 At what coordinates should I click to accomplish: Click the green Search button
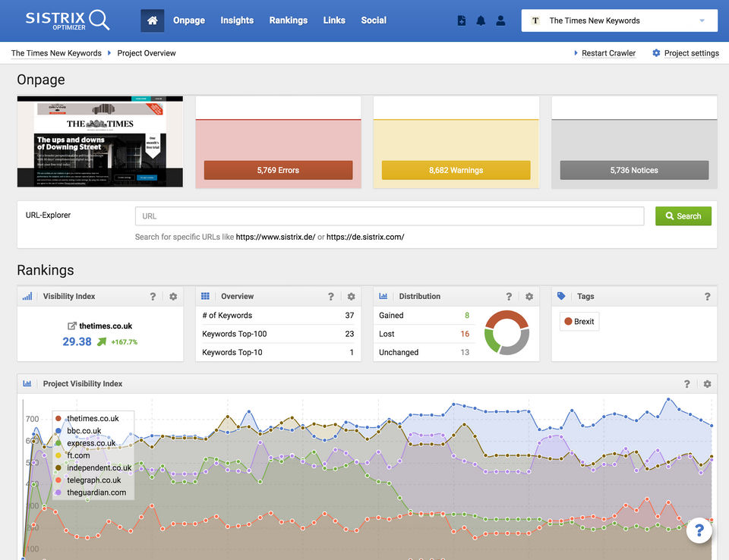point(683,216)
